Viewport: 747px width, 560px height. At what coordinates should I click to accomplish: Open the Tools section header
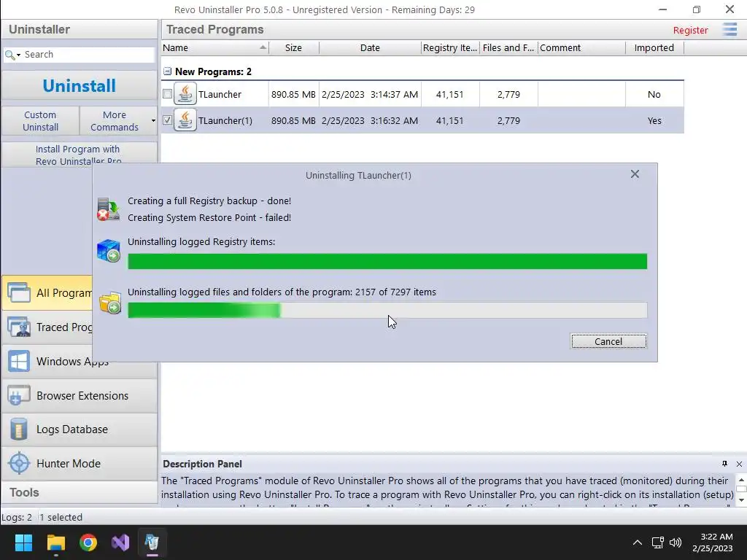pos(79,492)
